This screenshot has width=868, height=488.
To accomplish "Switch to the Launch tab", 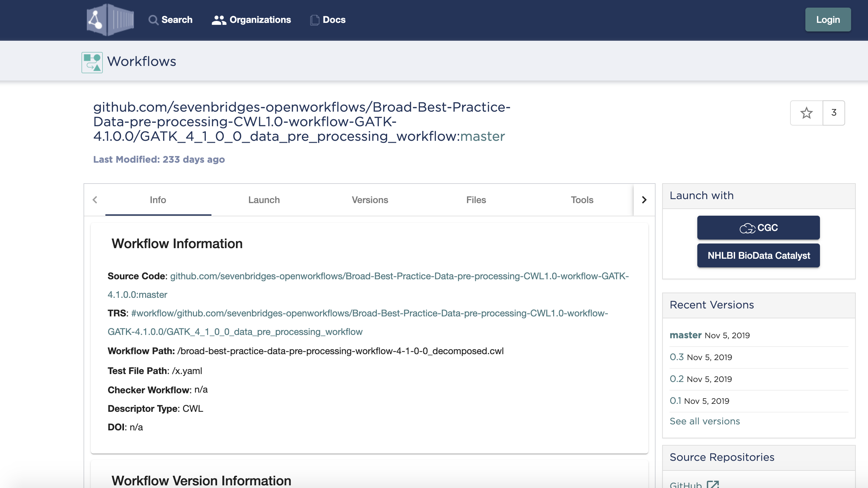I will pyautogui.click(x=264, y=200).
